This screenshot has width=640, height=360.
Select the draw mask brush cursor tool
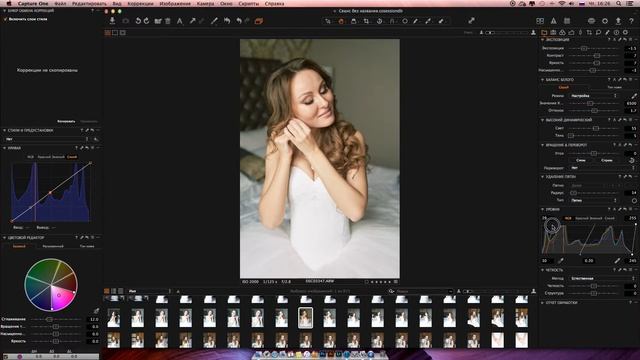[416, 21]
